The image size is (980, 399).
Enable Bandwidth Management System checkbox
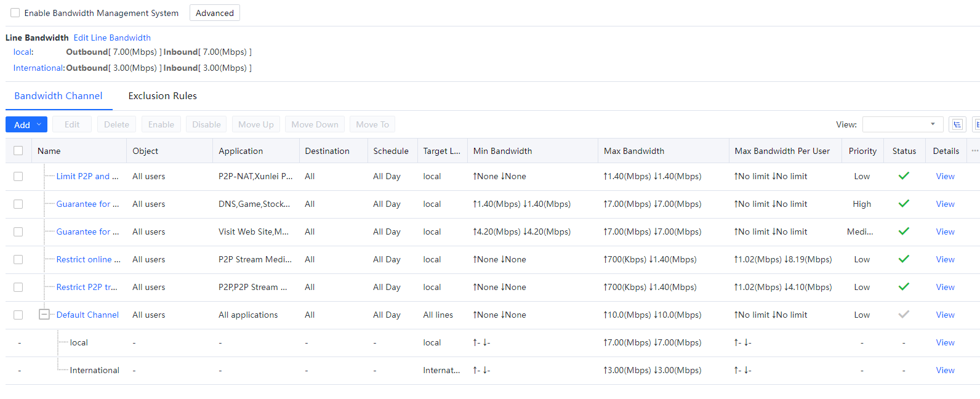click(15, 13)
